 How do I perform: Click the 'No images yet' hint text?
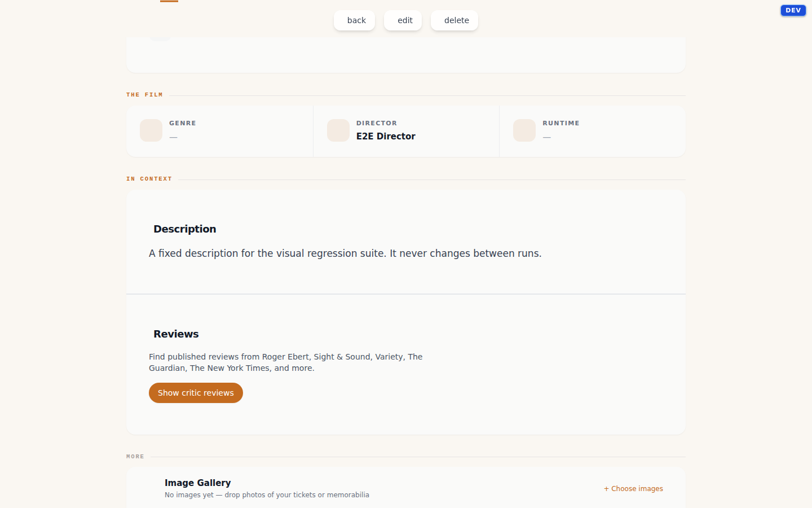pyautogui.click(x=267, y=495)
